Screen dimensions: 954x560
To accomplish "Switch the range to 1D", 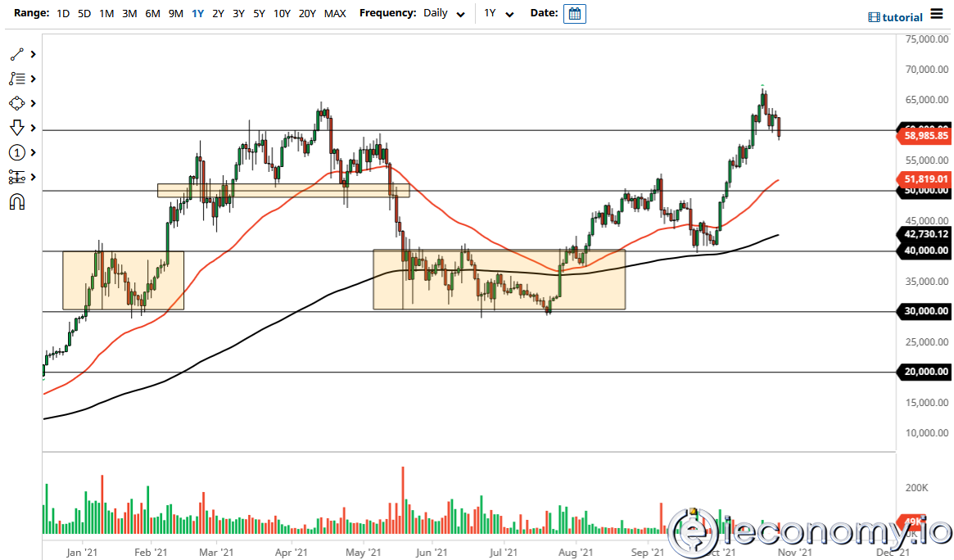I will click(x=63, y=14).
